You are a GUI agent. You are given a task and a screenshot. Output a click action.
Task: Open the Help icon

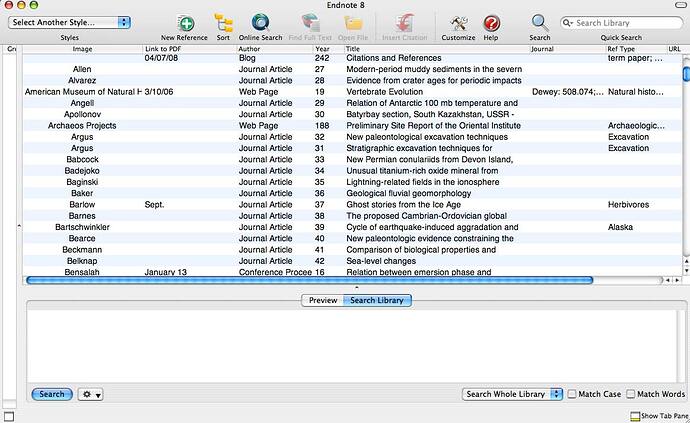coord(491,23)
